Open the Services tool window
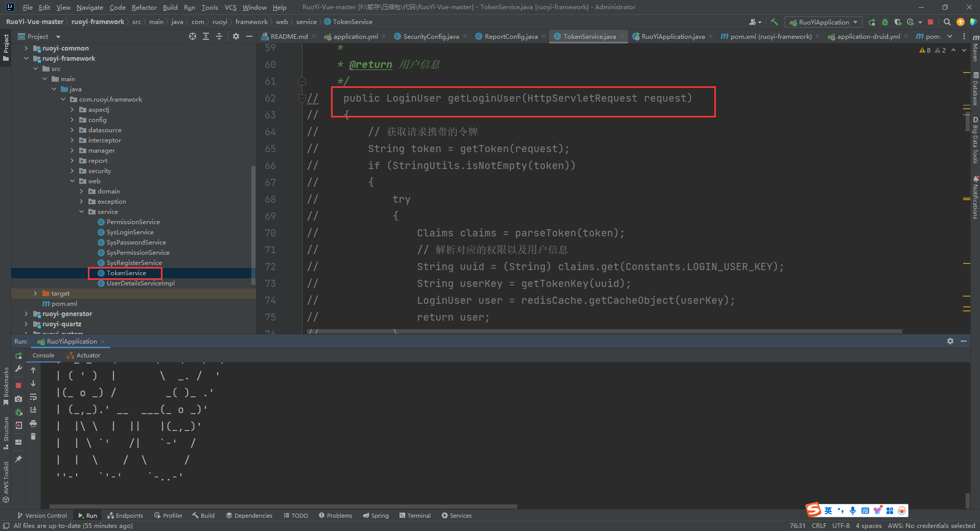The width and height of the screenshot is (980, 531). [456, 516]
